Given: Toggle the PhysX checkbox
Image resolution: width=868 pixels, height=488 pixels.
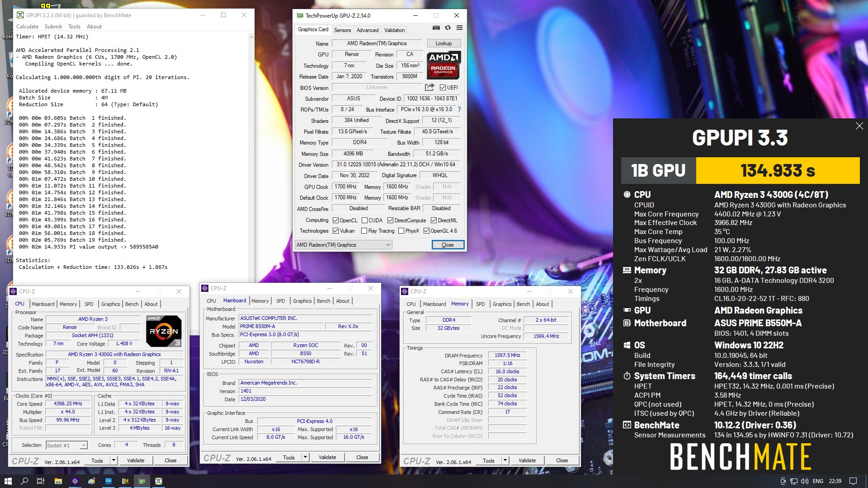Looking at the screenshot, I should click(401, 231).
